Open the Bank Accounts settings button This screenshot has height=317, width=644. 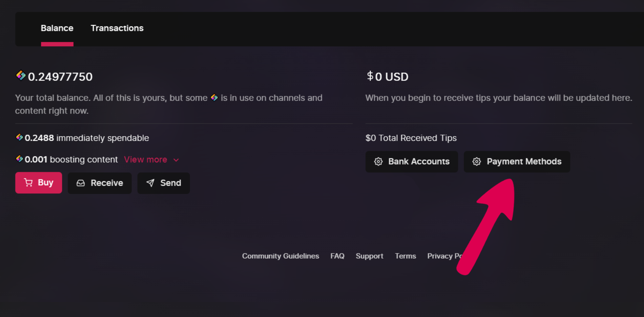click(x=412, y=162)
